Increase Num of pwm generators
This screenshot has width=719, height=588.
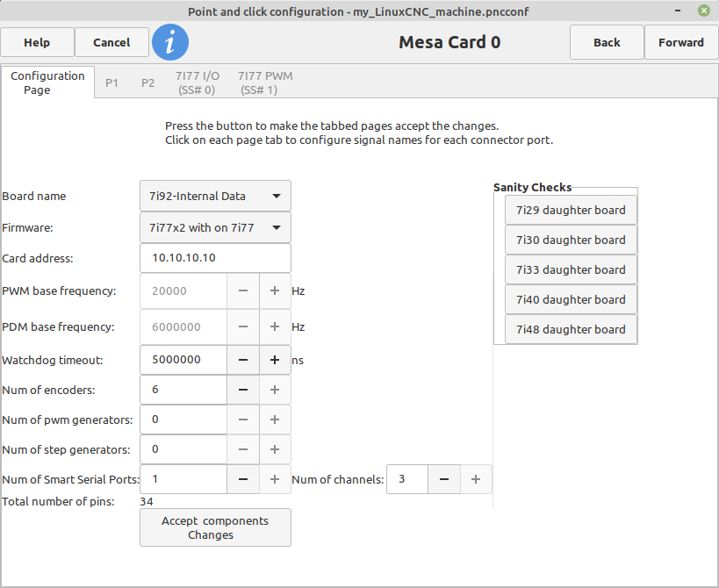click(275, 419)
